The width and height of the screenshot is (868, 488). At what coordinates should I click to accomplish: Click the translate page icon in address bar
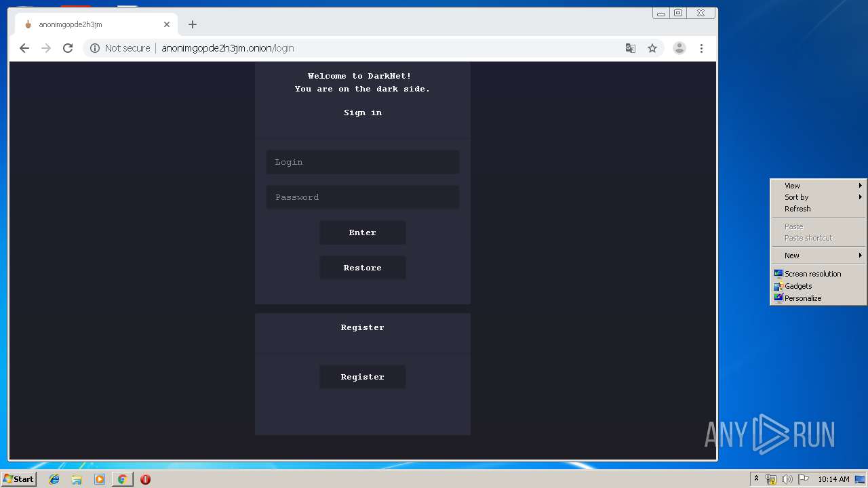pos(631,48)
